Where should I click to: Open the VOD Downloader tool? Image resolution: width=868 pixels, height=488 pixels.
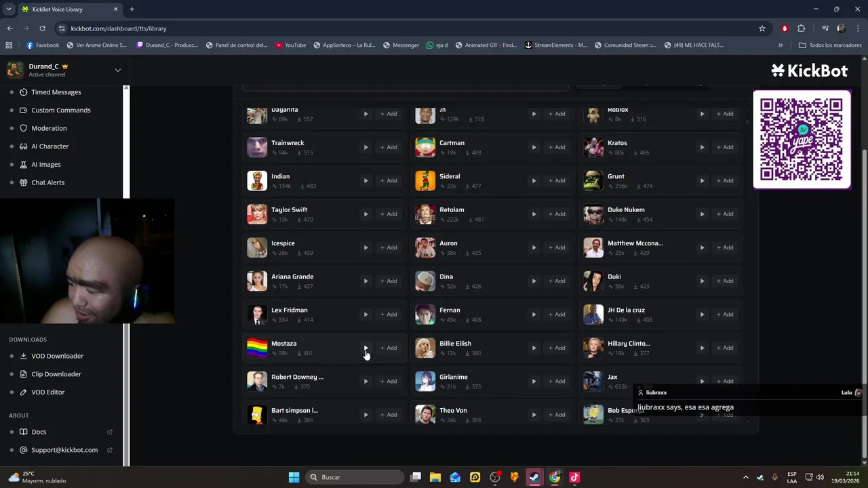click(x=58, y=356)
